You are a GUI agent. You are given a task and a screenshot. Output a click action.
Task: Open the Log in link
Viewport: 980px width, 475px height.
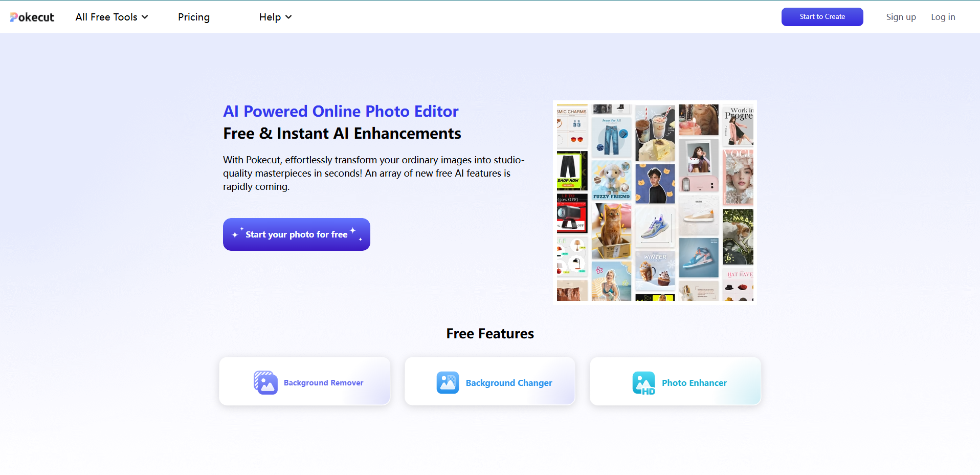tap(943, 17)
